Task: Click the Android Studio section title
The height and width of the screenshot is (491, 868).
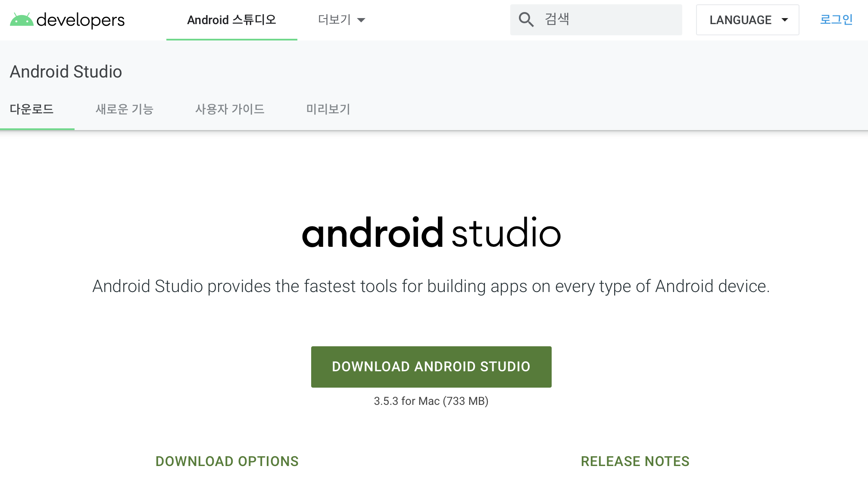Action: coord(66,71)
